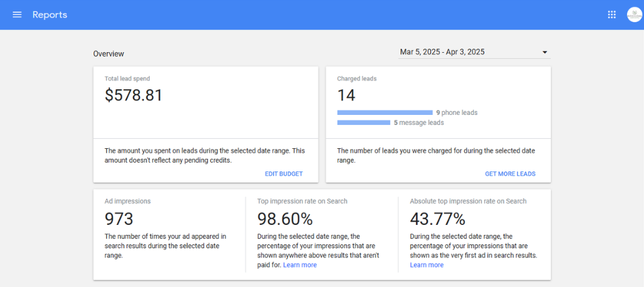
Task: Expand the date range dropdown arrow
Action: click(545, 52)
